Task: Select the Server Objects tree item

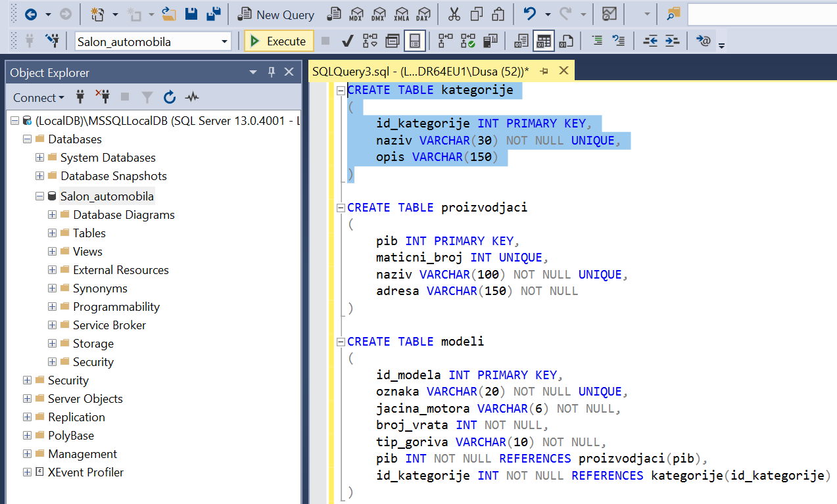Action: coord(85,399)
